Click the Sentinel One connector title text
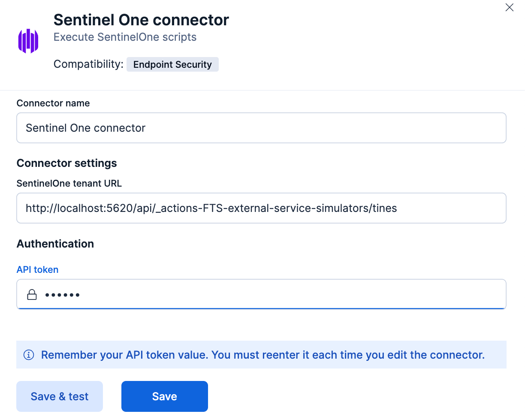Screen dimensions: 525x420 (x=141, y=20)
